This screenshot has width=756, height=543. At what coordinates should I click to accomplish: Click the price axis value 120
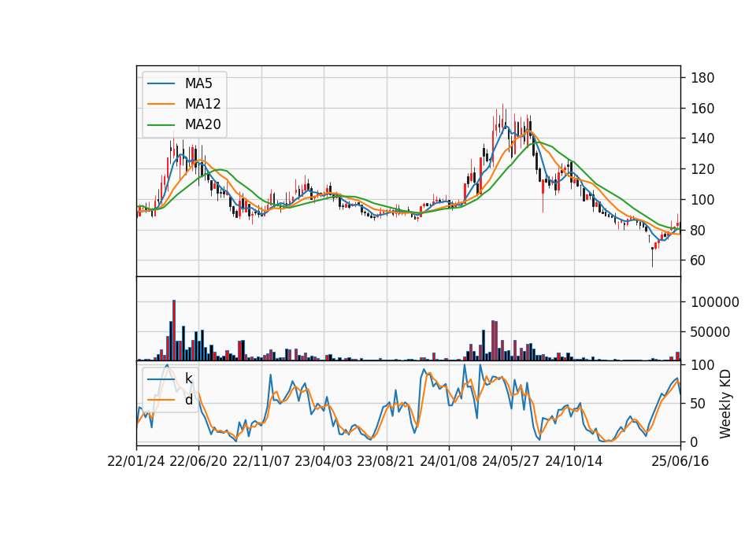[702, 169]
